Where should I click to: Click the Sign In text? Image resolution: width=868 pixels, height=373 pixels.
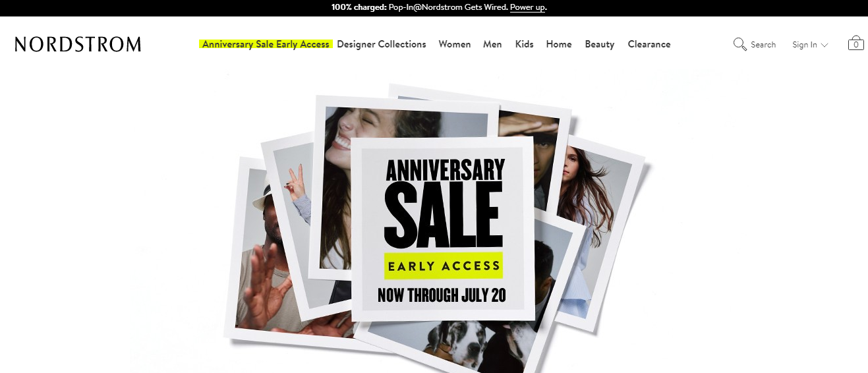click(x=805, y=45)
